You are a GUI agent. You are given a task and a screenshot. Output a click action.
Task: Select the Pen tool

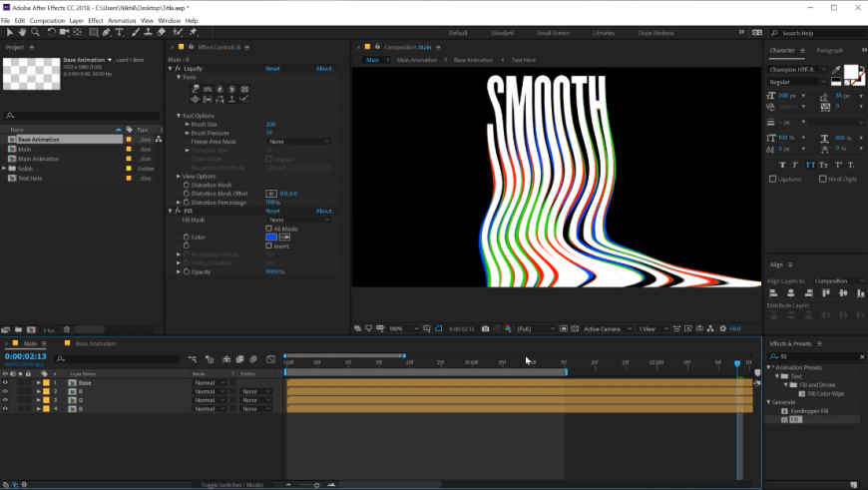point(107,32)
